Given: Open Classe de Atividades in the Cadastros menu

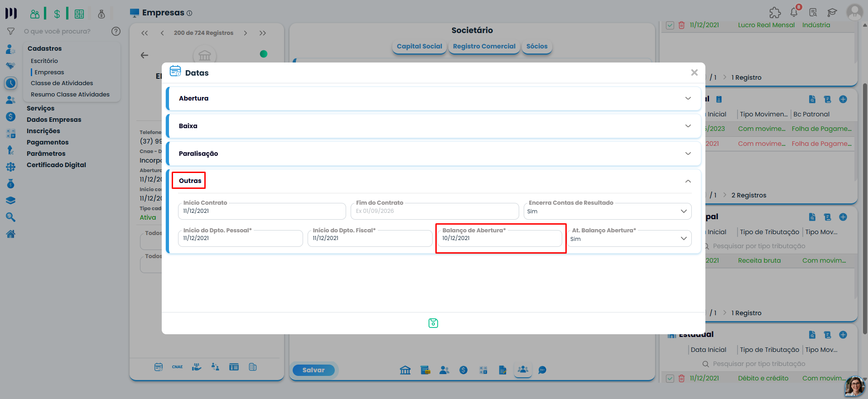Looking at the screenshot, I should point(62,83).
